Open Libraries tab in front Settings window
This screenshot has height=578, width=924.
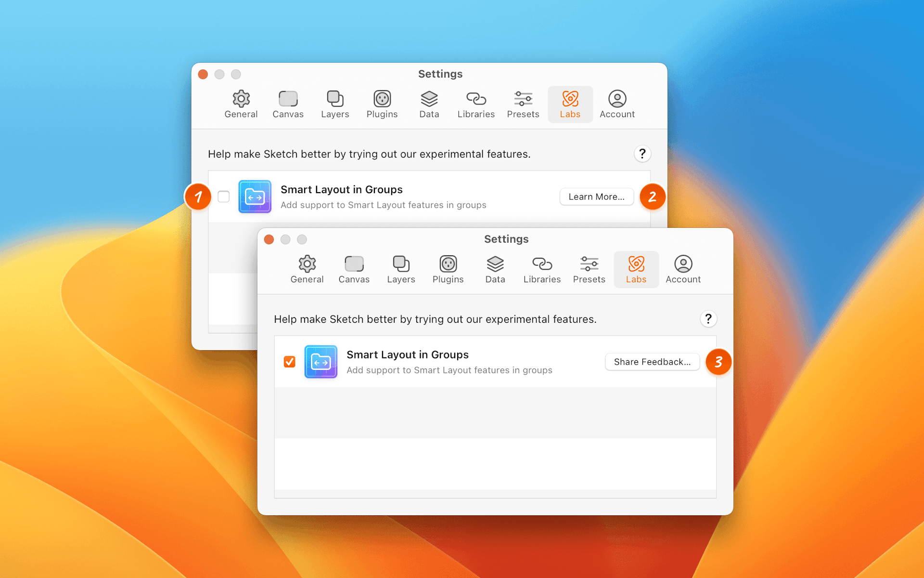coord(542,270)
